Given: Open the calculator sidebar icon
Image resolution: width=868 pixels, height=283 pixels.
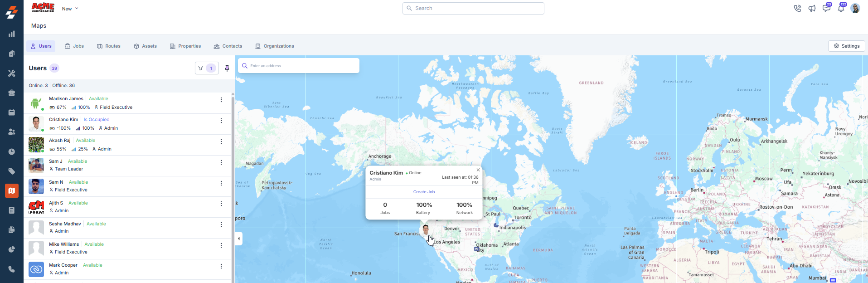Looking at the screenshot, I should tap(12, 210).
